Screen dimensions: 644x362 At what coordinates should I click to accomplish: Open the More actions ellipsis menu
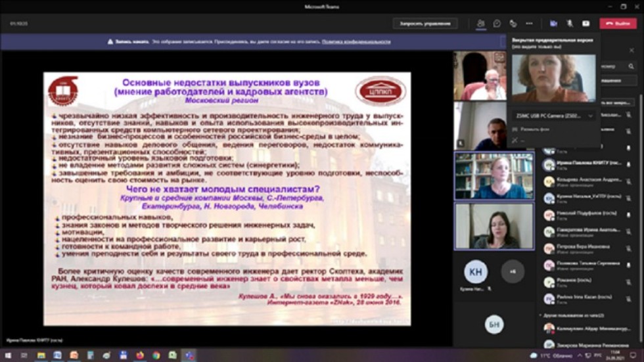coord(530,24)
